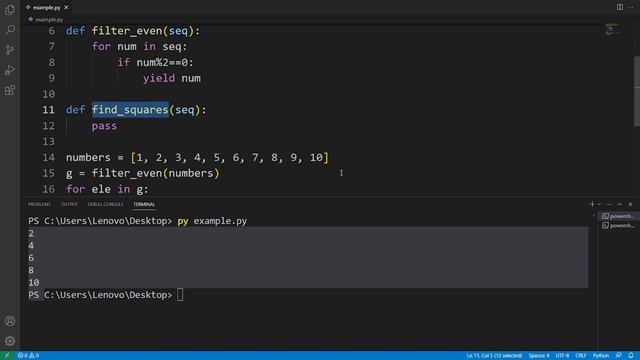Click the 'py example.py' command in terminal
This screenshot has height=360, width=640.
click(x=212, y=221)
